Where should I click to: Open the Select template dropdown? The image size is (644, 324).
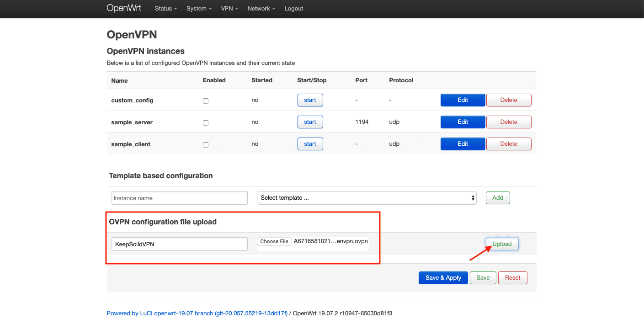[367, 198]
